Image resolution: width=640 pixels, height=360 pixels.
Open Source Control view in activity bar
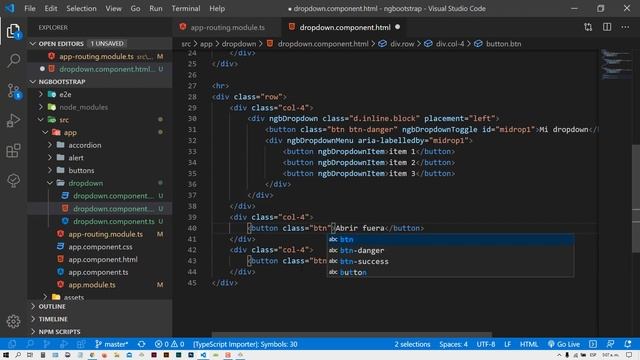point(13,91)
